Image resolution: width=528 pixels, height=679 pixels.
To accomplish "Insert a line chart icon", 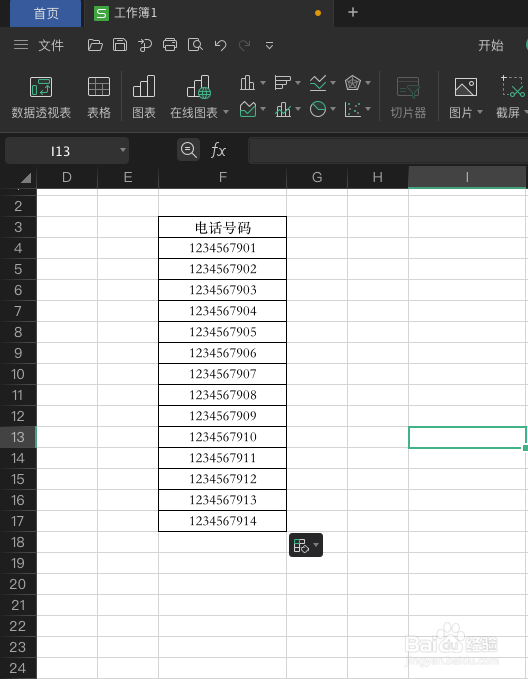I will pyautogui.click(x=318, y=82).
